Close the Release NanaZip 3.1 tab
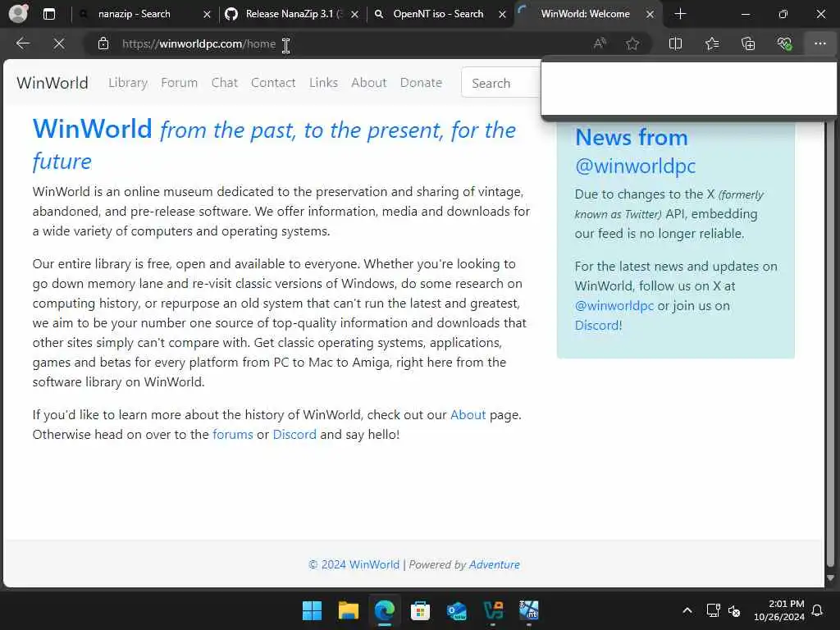Screen dimensions: 840x630 click(354, 15)
